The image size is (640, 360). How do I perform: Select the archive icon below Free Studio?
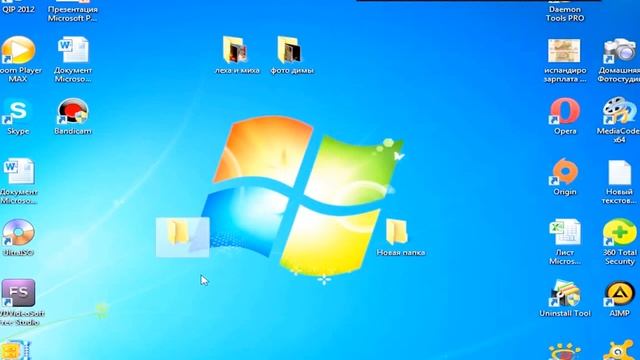tap(16, 350)
